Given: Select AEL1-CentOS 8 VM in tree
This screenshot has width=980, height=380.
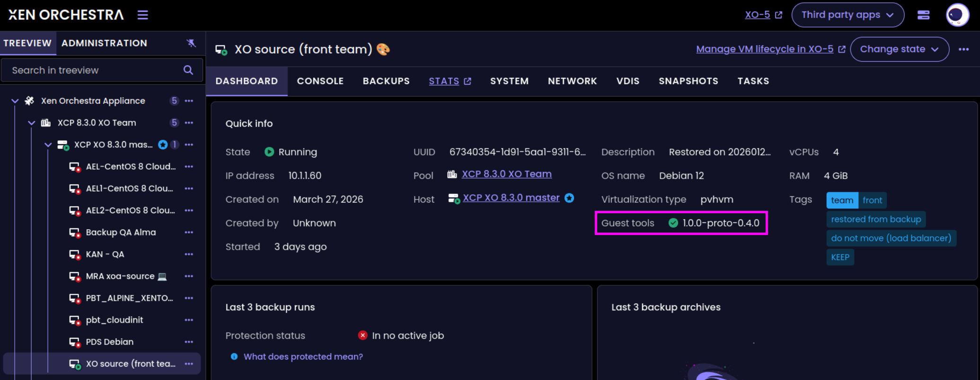Looking at the screenshot, I should tap(129, 189).
